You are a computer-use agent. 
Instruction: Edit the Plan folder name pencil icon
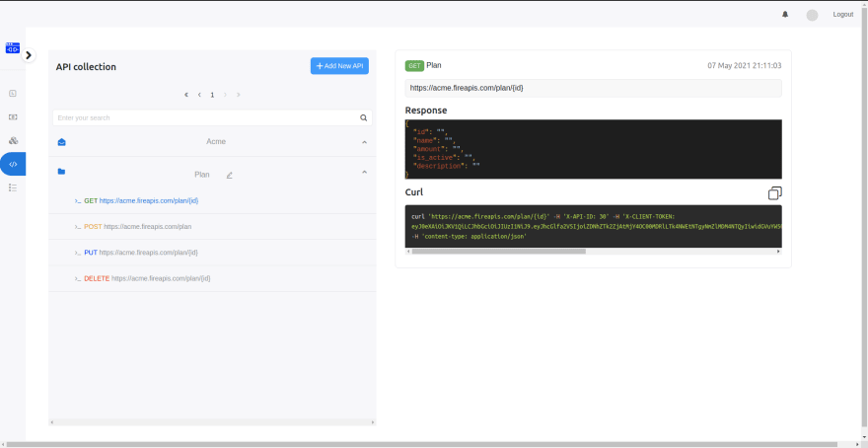(229, 175)
